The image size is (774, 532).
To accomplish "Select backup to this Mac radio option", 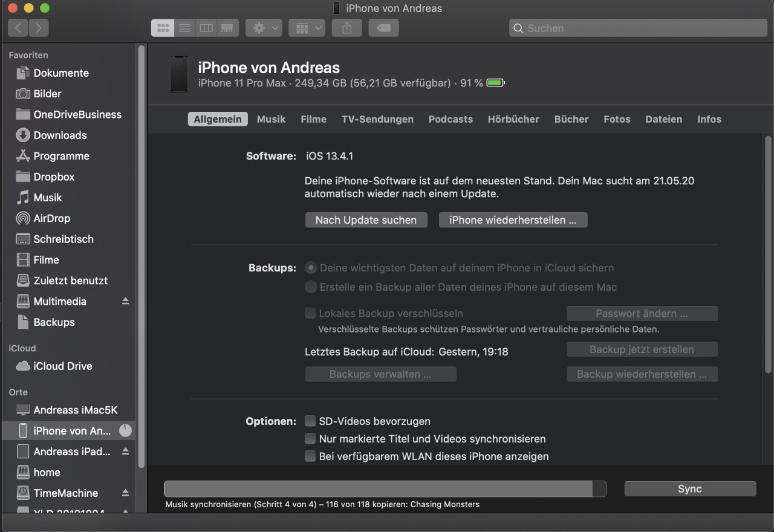I will coord(311,287).
